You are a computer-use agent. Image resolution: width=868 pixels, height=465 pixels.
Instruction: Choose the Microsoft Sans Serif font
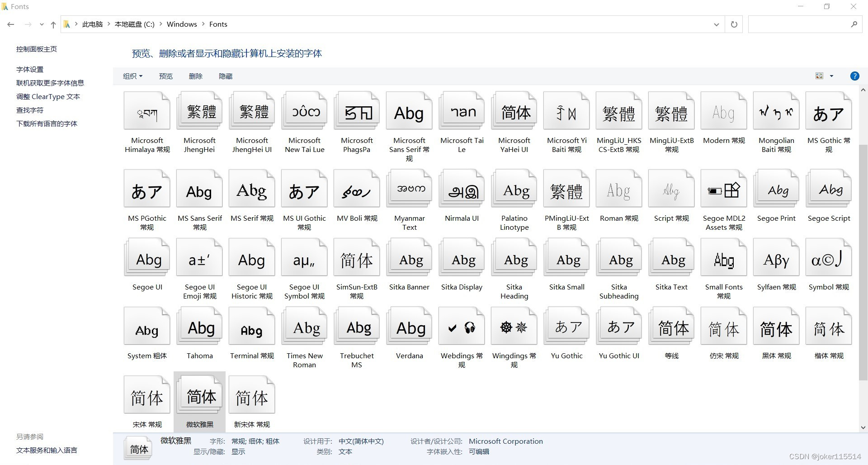(409, 111)
